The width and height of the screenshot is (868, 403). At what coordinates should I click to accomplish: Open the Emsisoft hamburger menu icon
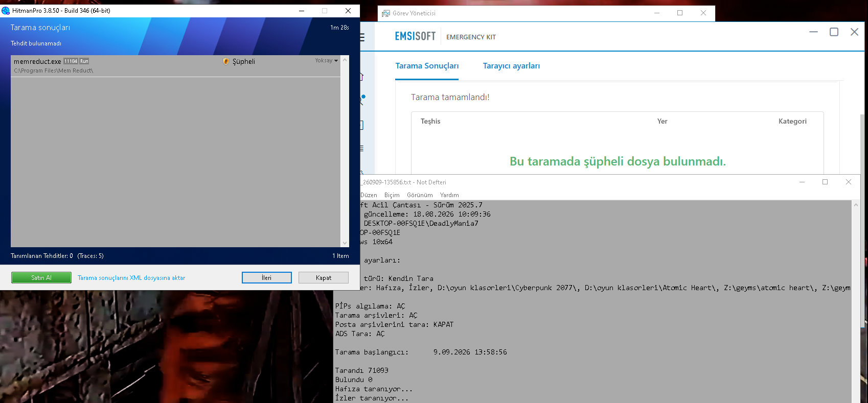[x=362, y=37]
